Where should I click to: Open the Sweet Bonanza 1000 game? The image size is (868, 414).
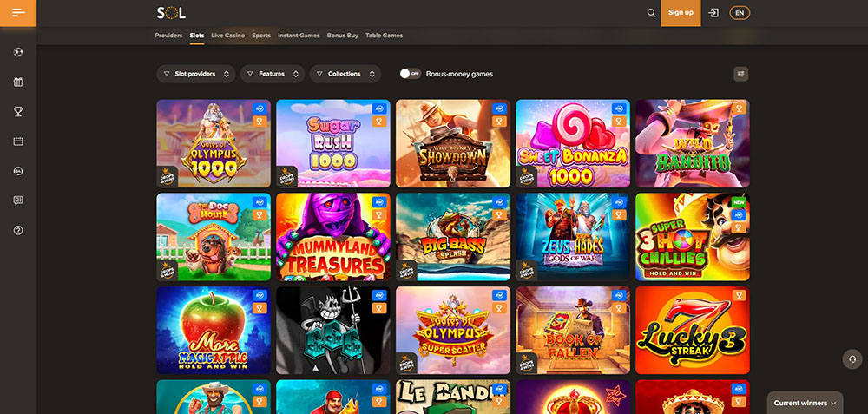tap(573, 143)
